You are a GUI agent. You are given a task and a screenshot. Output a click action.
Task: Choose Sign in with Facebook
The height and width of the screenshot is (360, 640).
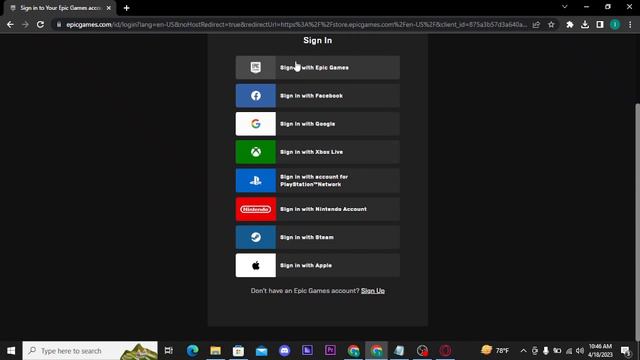click(318, 96)
